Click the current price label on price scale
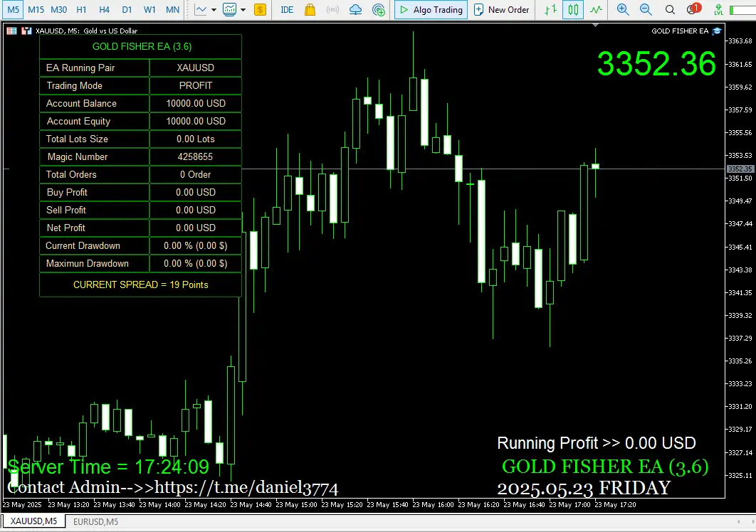756x532 pixels. 740,169
